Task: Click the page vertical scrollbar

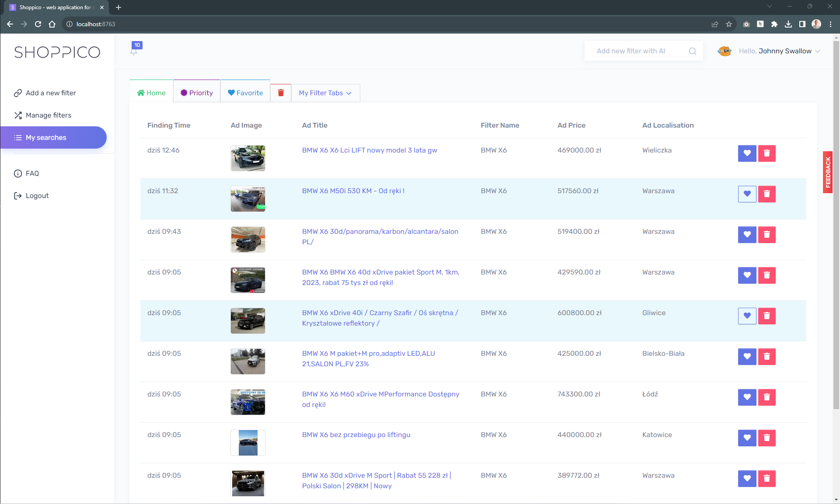Action: (836, 225)
